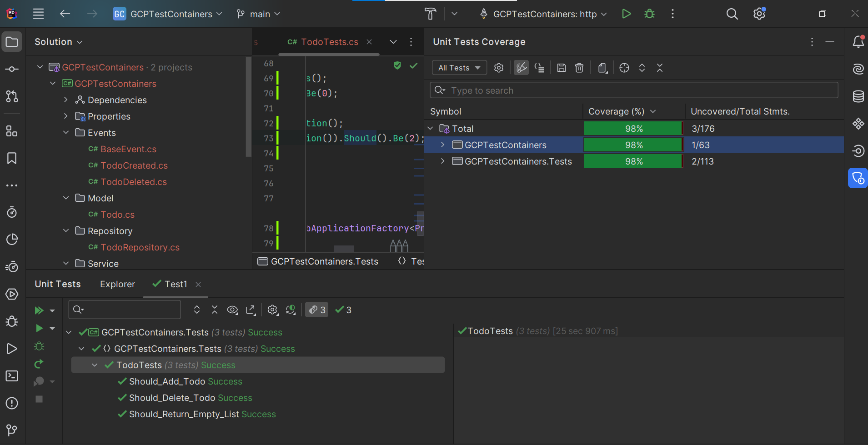Open IDE settings gear in title bar
The height and width of the screenshot is (445, 868).
tap(759, 14)
